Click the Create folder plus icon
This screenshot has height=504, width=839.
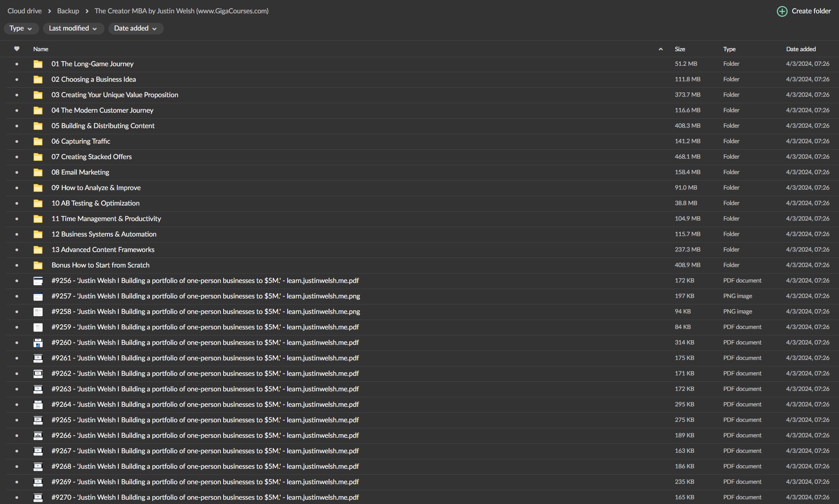click(x=782, y=11)
